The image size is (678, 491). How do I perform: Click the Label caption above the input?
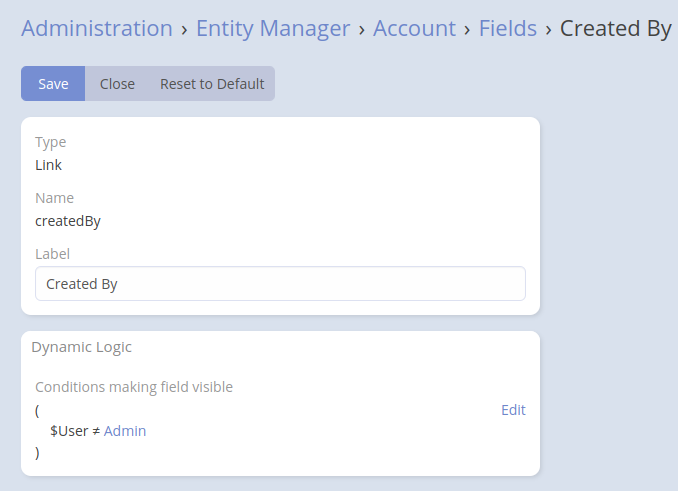click(52, 254)
